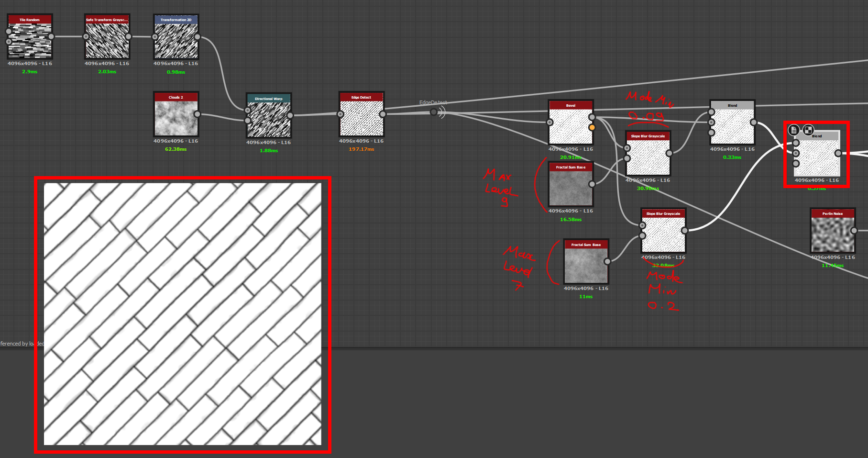Select the Tile Random node
The image size is (868, 458).
tap(30, 36)
